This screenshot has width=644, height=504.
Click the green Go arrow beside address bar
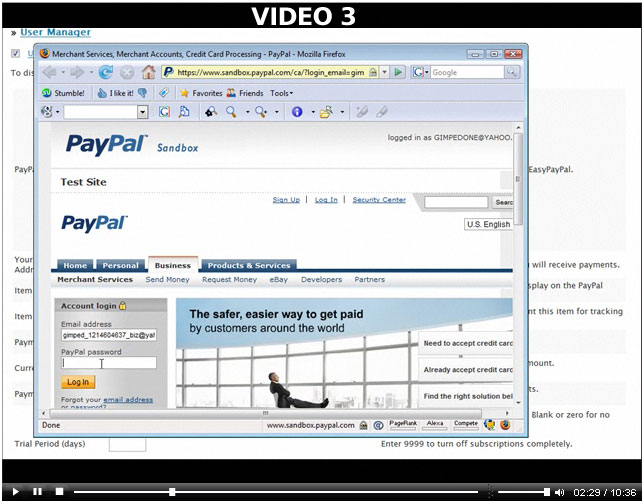tap(398, 72)
